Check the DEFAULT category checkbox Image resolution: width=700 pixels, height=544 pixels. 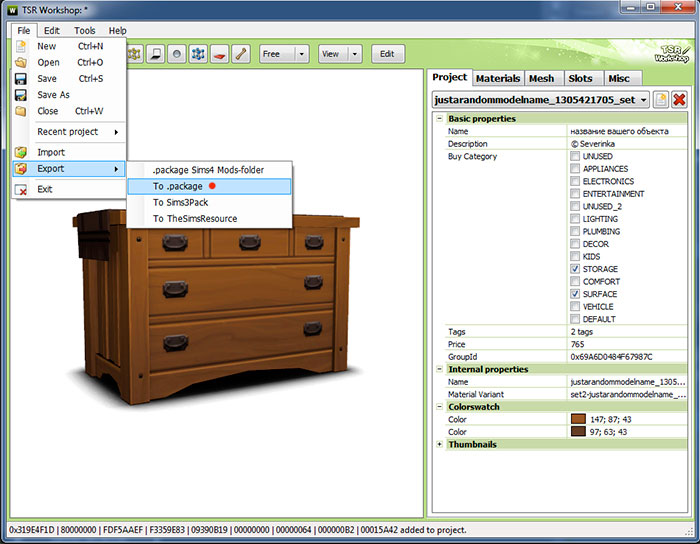[x=575, y=319]
